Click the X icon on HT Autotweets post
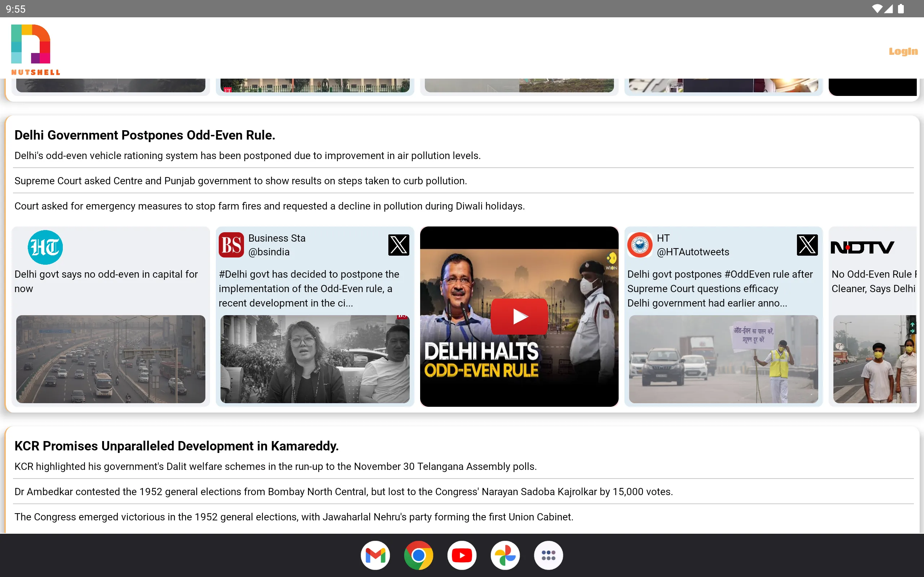 [x=807, y=245]
